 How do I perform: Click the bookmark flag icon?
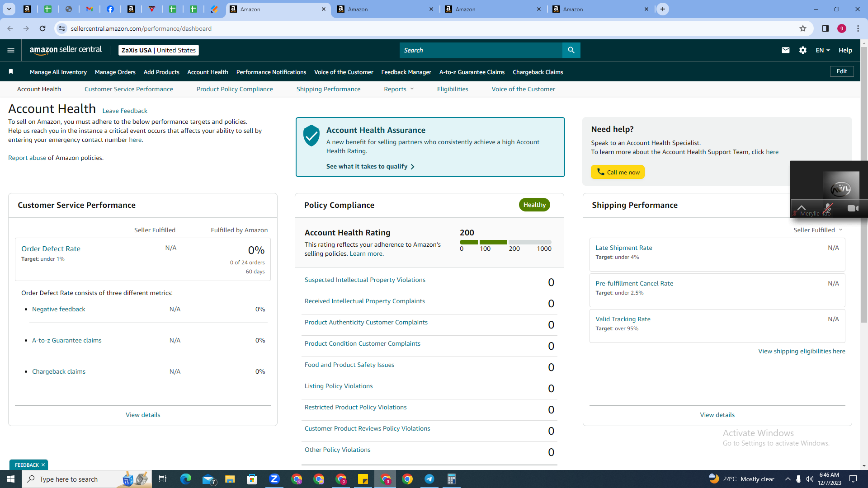pyautogui.click(x=11, y=71)
